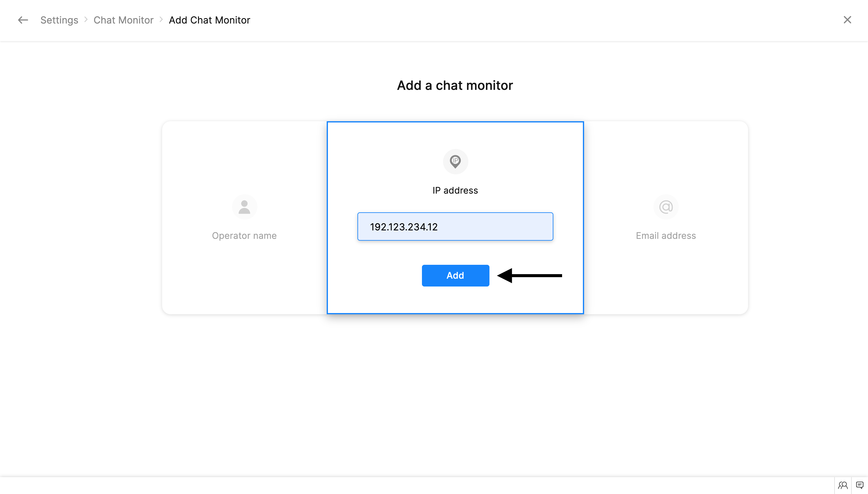Click the back arrow icon
The width and height of the screenshot is (868, 494).
click(x=23, y=20)
